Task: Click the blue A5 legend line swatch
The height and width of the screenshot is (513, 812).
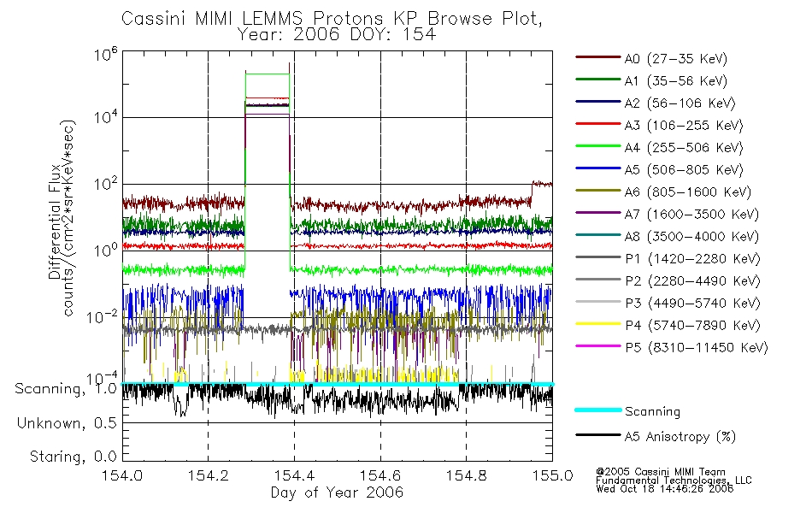Action: pos(597,168)
